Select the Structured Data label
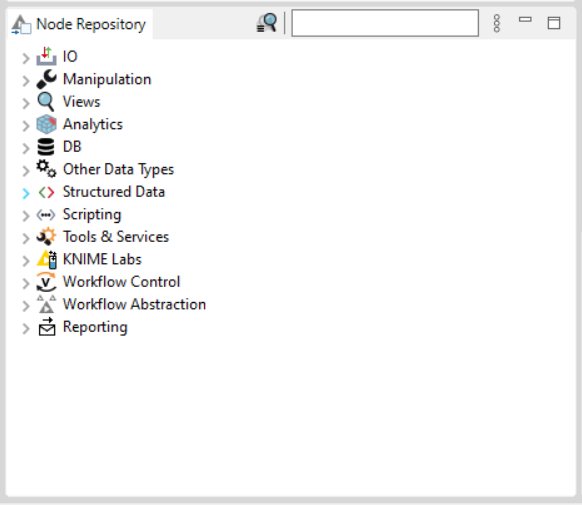The height and width of the screenshot is (505, 582). point(114,192)
